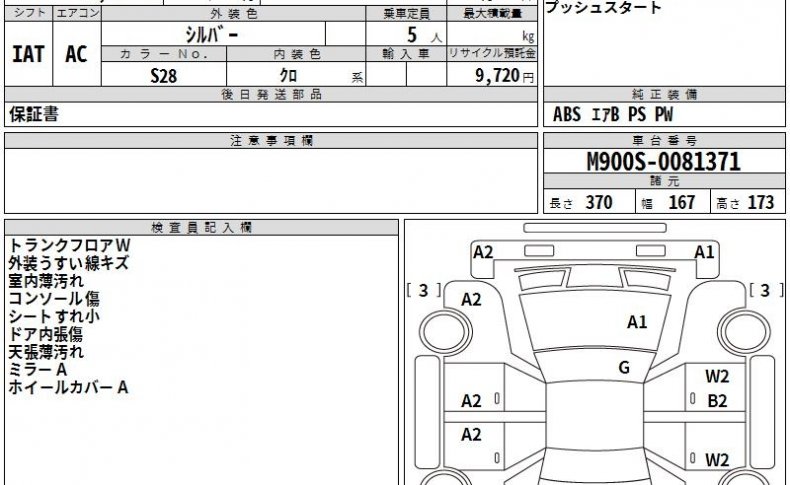Click the 保証書 entry
The image size is (790, 485).
click(34, 114)
